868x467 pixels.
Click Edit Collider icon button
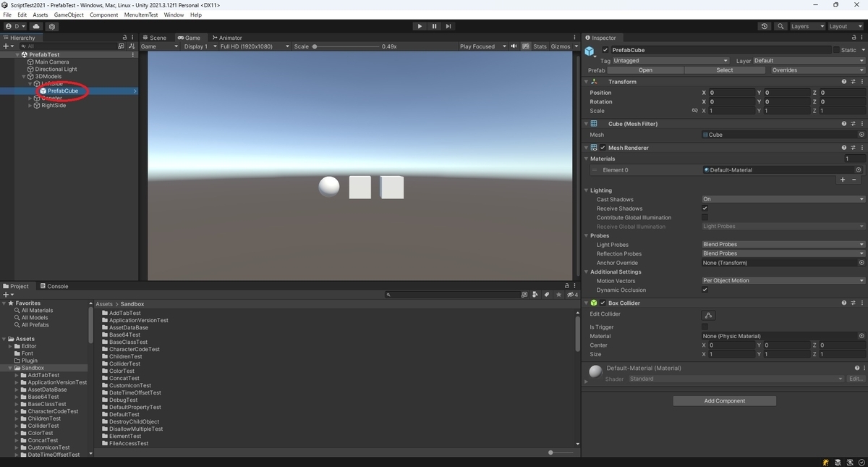point(708,315)
